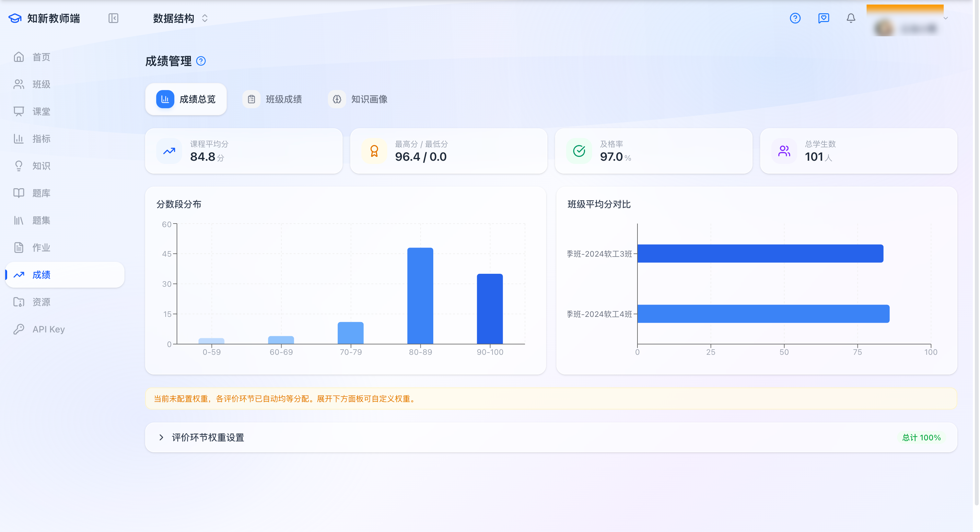This screenshot has width=980, height=532.
Task: Click the 季班-2024软工4班 axis label
Action: click(599, 314)
